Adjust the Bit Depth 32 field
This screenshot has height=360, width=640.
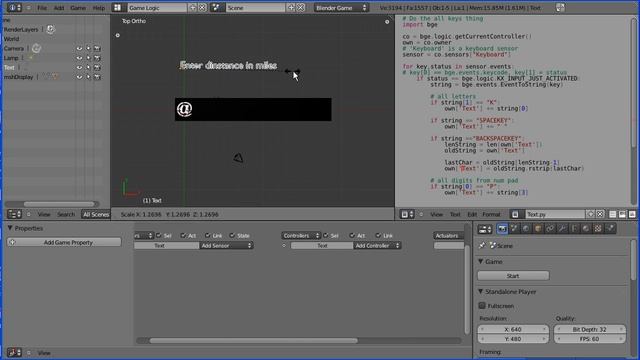589,329
